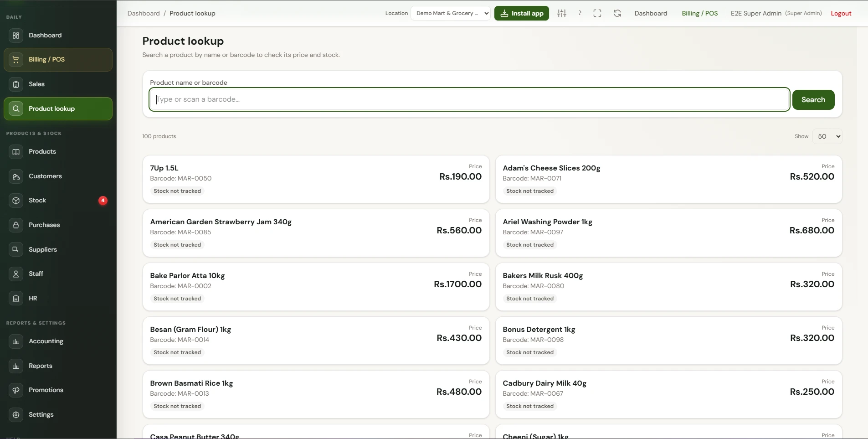
Task: Select Suppliers from the sidebar
Action: 58,249
